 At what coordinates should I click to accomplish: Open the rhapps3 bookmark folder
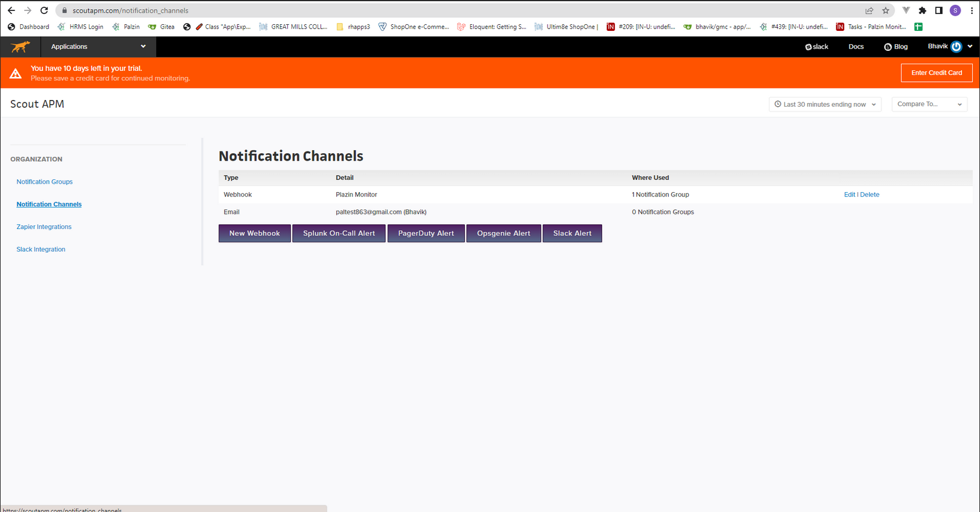pyautogui.click(x=353, y=27)
